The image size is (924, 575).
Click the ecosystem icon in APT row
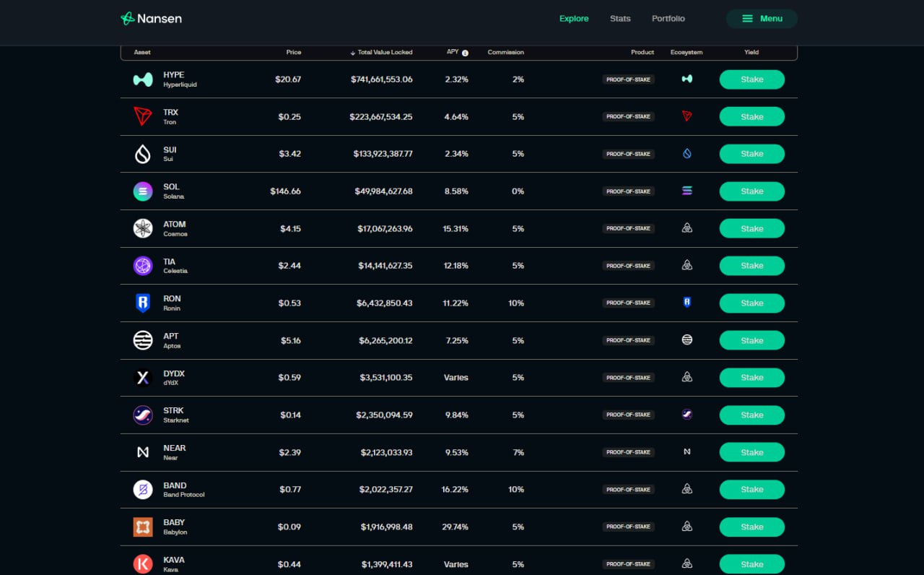(x=687, y=340)
